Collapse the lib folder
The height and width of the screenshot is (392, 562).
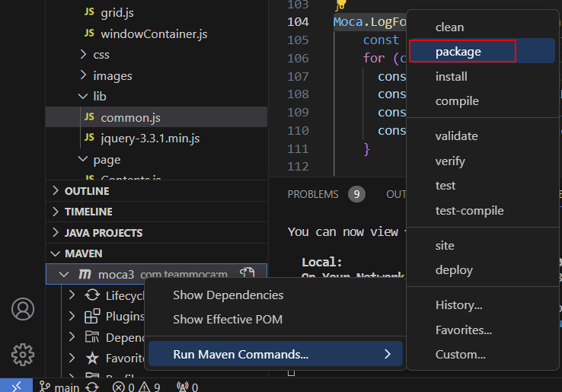click(83, 97)
